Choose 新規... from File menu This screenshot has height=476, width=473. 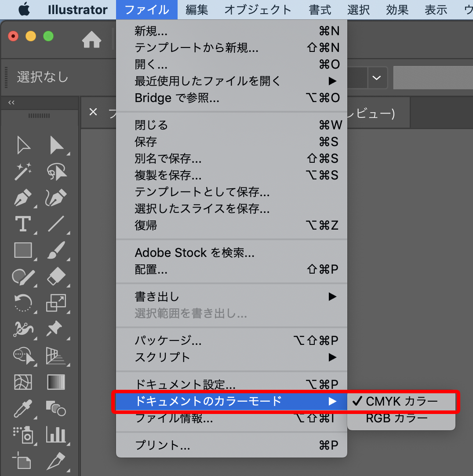pyautogui.click(x=232, y=31)
